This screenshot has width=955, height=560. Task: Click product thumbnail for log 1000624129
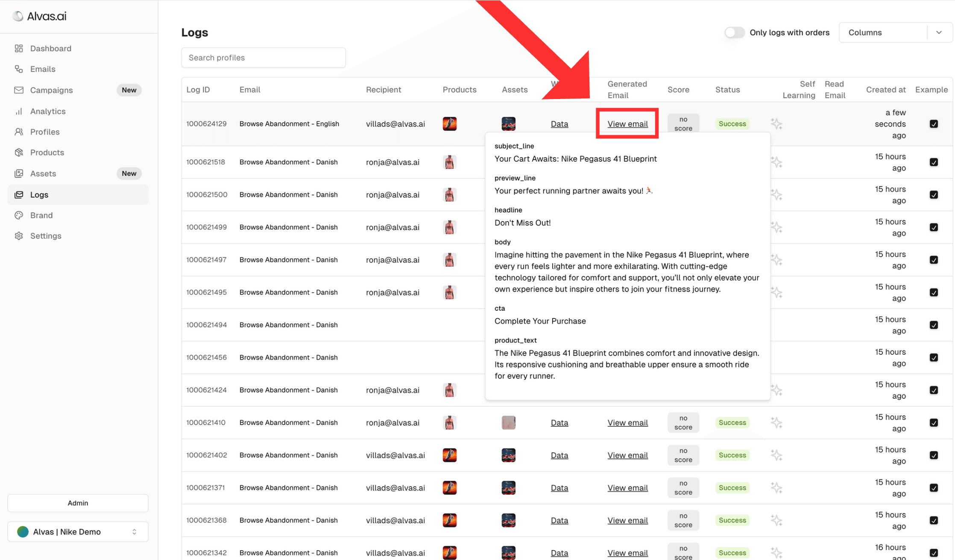coord(450,124)
